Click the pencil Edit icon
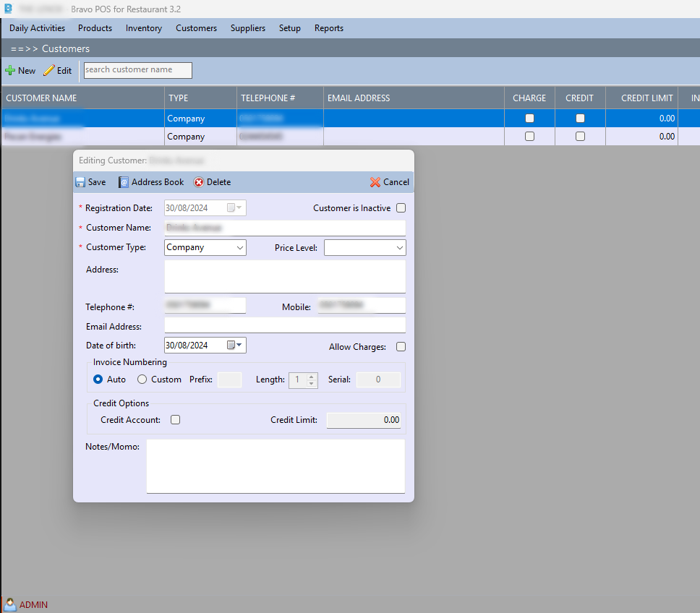The width and height of the screenshot is (700, 613). pos(49,71)
